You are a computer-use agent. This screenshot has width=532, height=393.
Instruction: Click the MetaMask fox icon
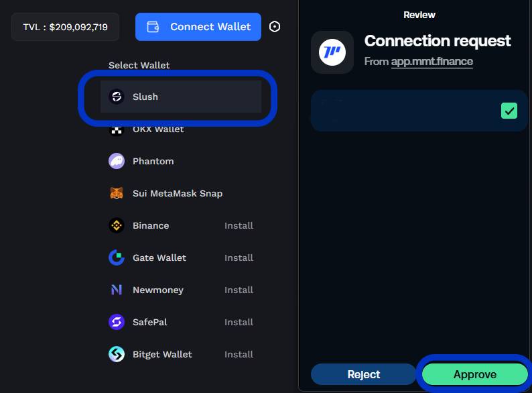point(117,193)
